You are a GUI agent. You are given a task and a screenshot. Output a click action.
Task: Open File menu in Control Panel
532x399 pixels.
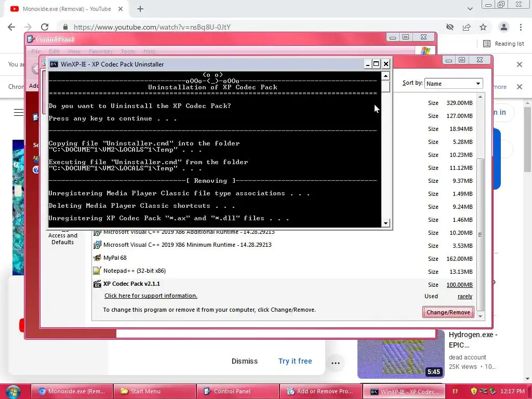[x=36, y=51]
